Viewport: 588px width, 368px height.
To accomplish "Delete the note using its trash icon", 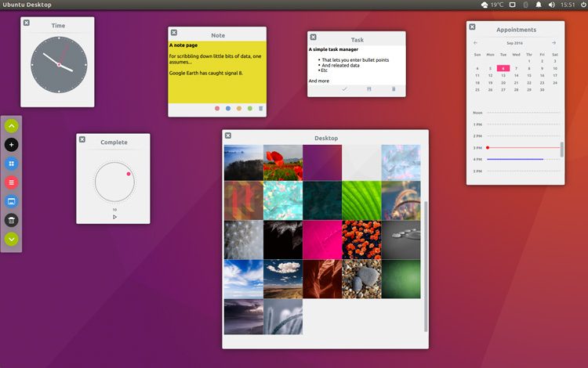I will pyautogui.click(x=261, y=108).
